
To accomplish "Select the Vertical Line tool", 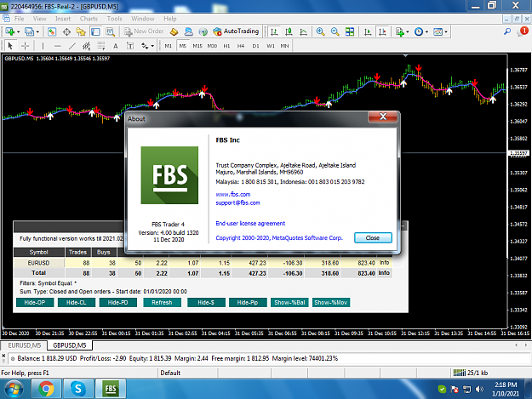I will pos(43,46).
